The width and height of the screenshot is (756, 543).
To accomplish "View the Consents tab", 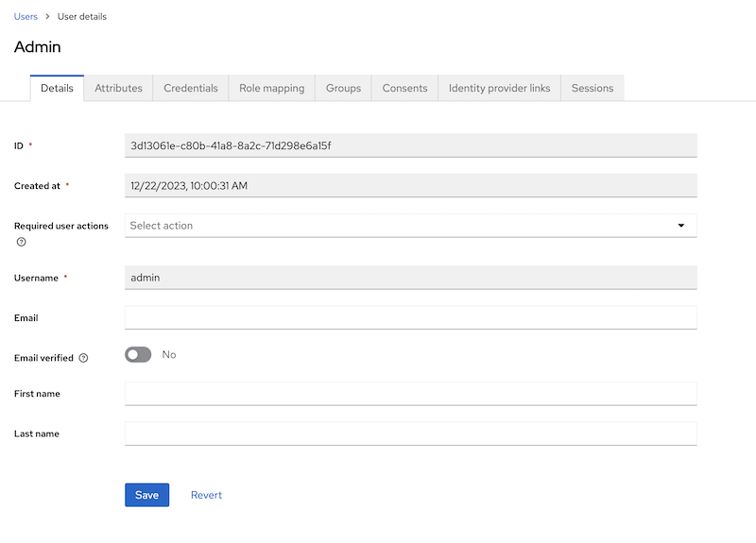I will click(405, 88).
